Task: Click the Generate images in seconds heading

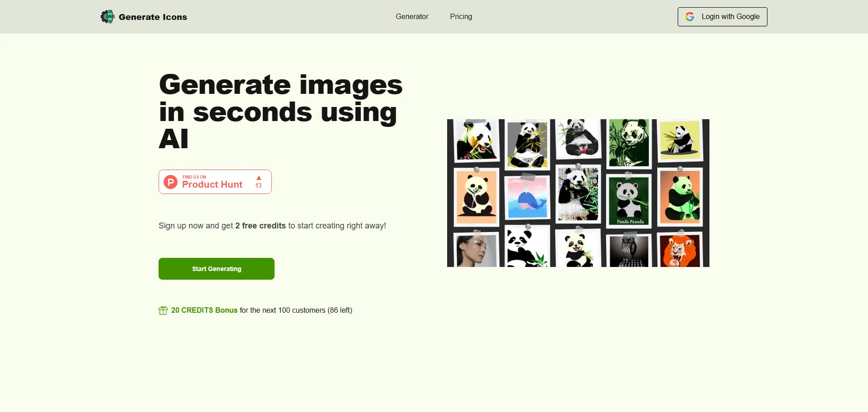Action: coord(280,111)
